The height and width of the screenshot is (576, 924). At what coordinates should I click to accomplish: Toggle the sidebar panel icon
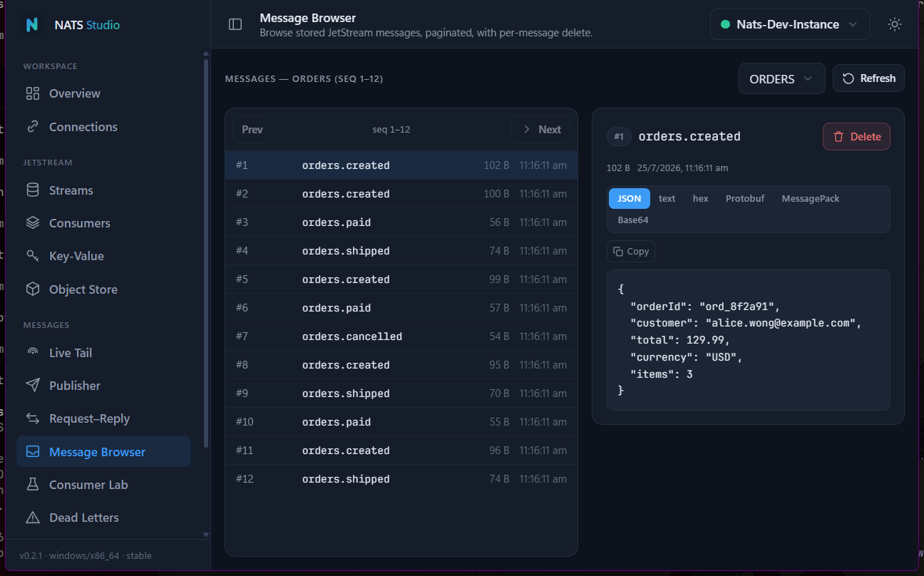(x=235, y=24)
